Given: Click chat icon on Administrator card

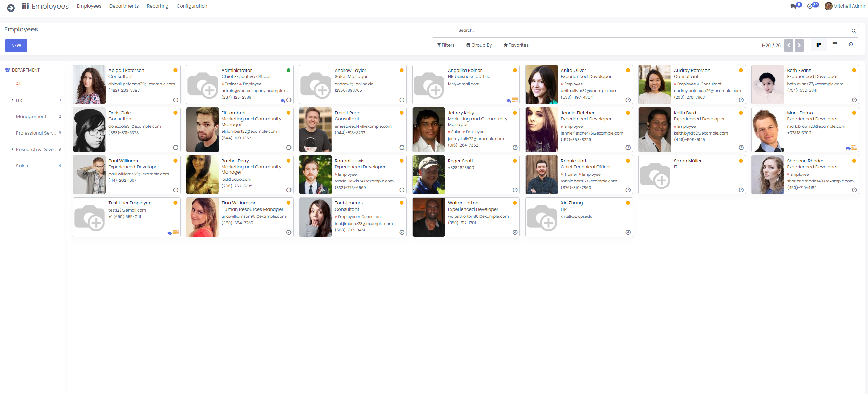Looking at the screenshot, I should click(283, 101).
